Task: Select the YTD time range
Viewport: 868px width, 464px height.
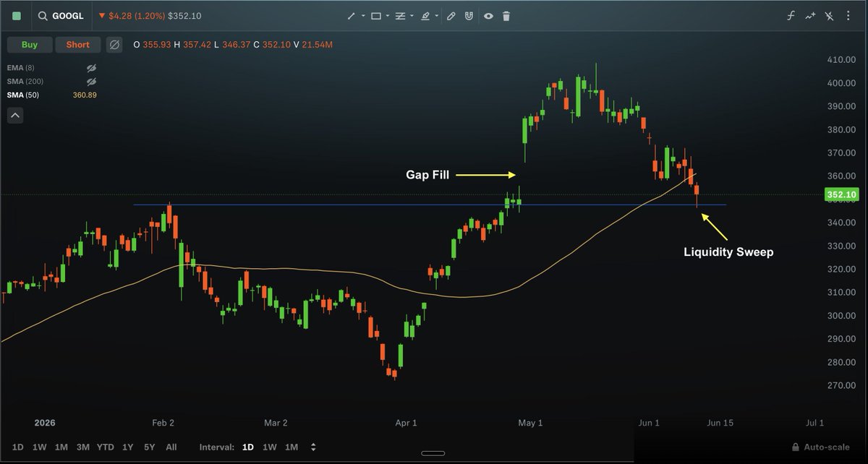Action: [106, 447]
